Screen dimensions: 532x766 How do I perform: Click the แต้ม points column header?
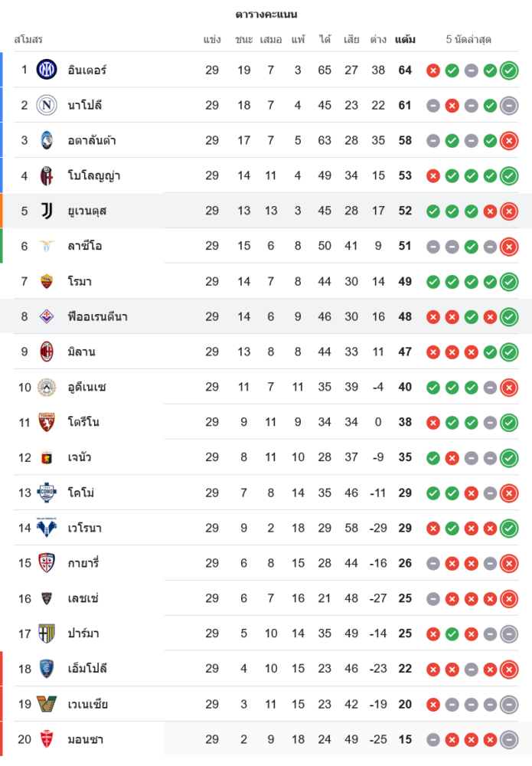(405, 39)
